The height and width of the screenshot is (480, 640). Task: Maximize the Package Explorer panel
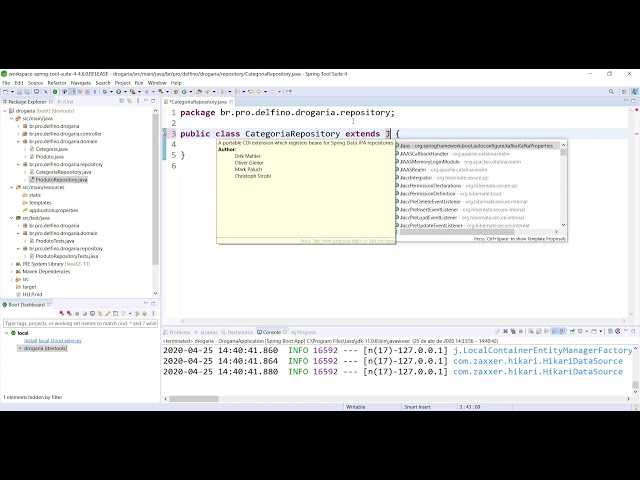point(153,101)
